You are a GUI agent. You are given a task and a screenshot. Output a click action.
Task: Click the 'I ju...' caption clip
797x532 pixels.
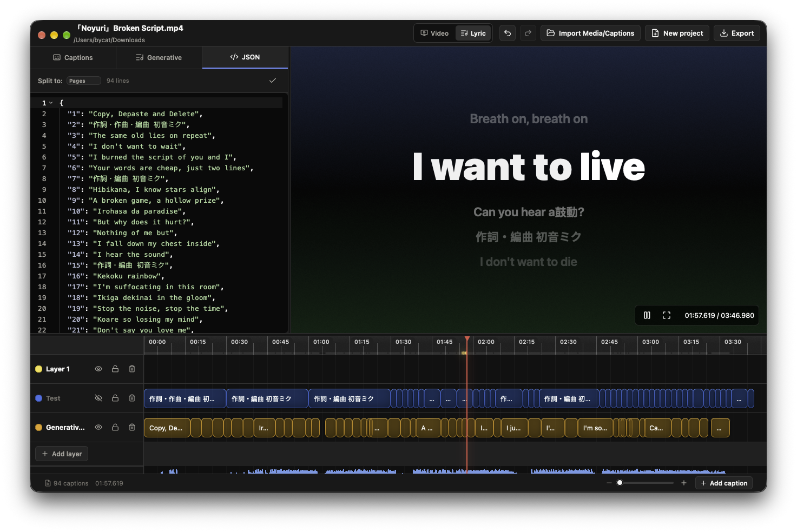click(515, 428)
